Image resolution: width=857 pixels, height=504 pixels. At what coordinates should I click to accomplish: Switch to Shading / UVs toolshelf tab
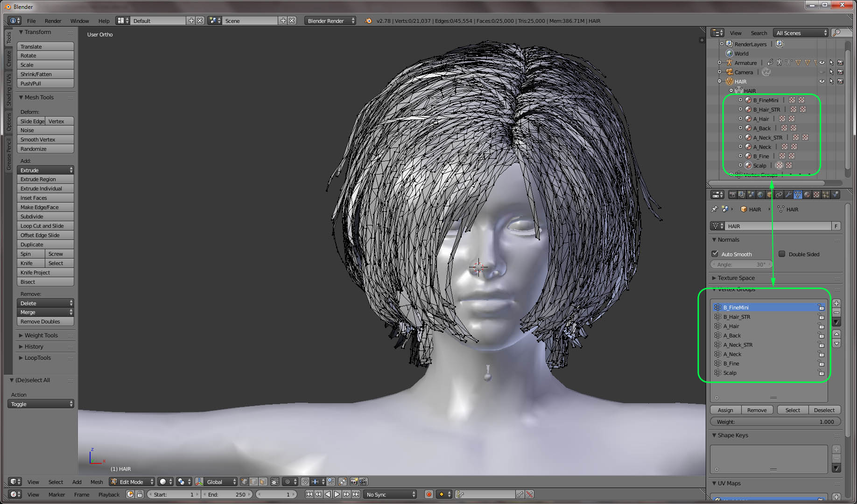coord(9,90)
